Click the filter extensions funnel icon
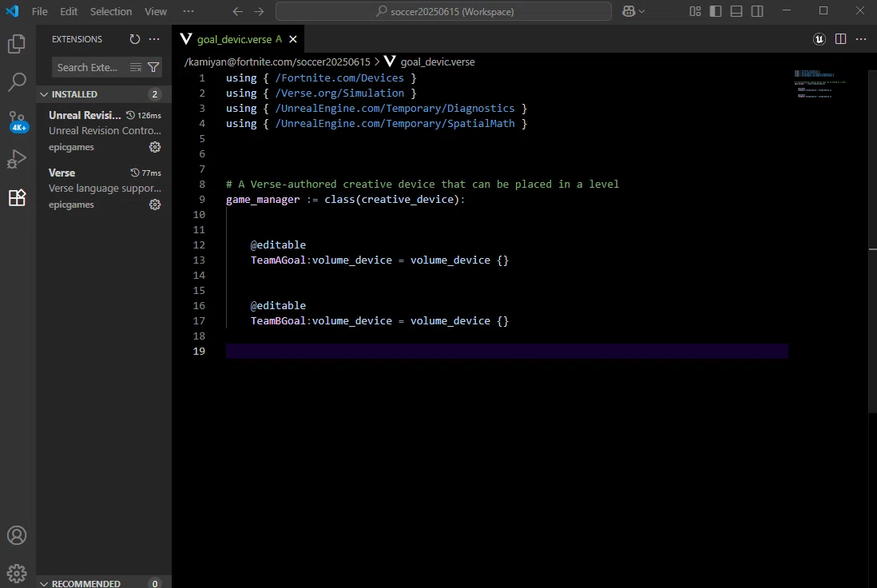877x588 pixels. click(x=153, y=67)
